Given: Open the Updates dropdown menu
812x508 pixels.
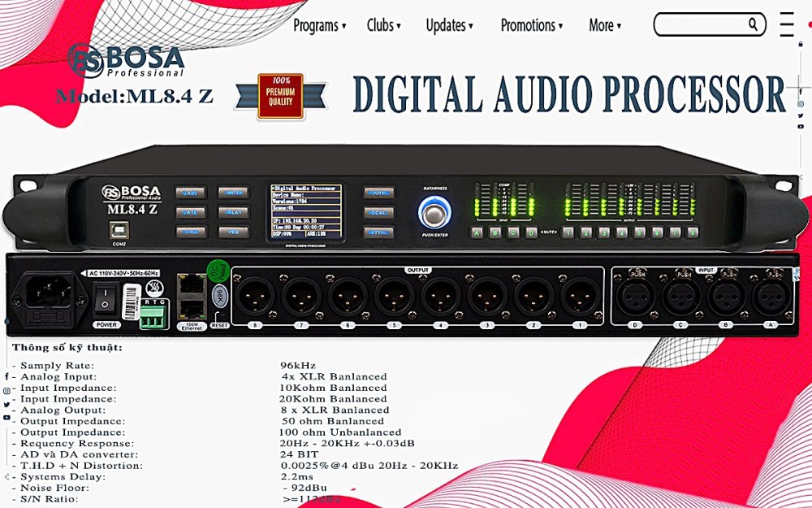Looking at the screenshot, I should point(449,25).
